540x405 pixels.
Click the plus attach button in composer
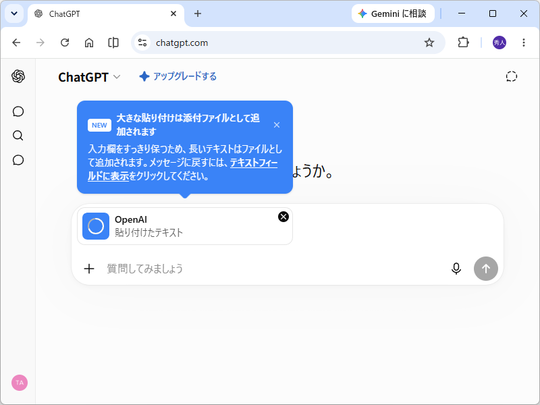pos(89,269)
